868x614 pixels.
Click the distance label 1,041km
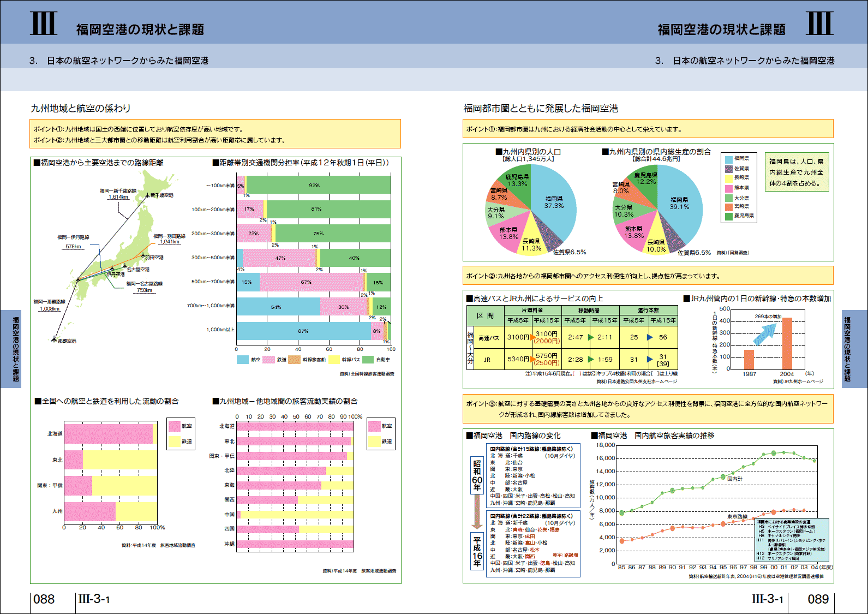tap(169, 242)
